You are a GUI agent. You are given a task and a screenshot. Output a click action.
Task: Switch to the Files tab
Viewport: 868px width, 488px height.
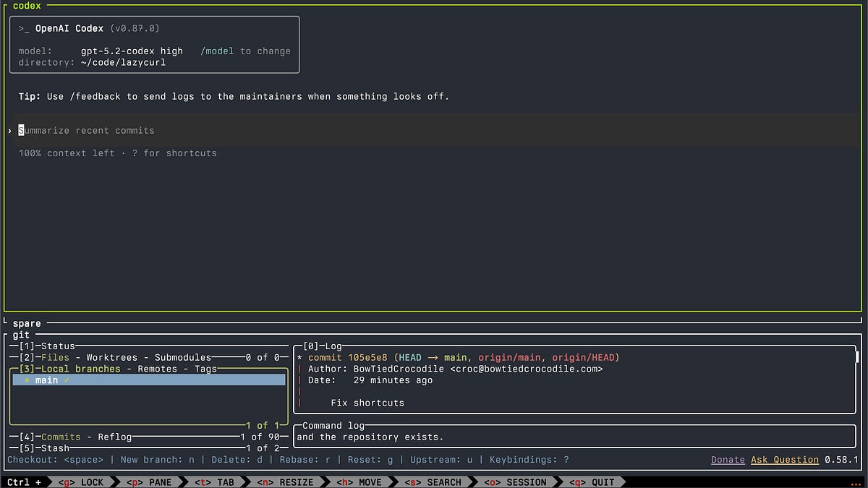[x=55, y=357]
